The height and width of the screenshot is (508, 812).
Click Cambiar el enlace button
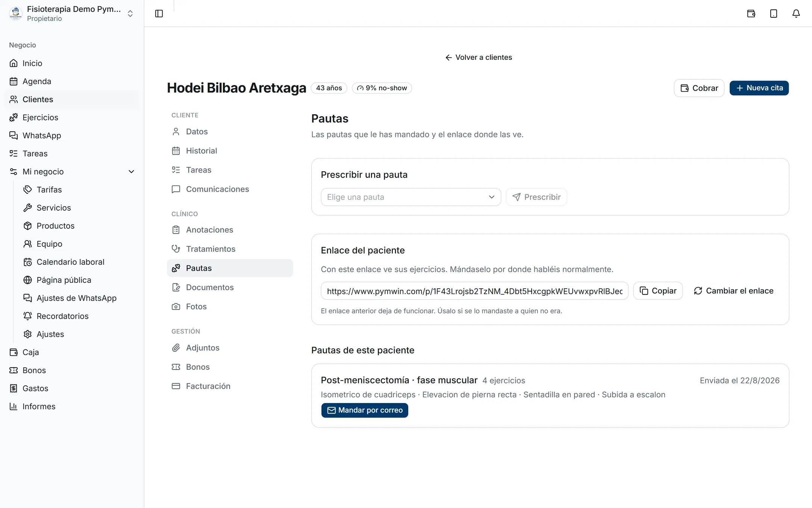click(x=733, y=291)
